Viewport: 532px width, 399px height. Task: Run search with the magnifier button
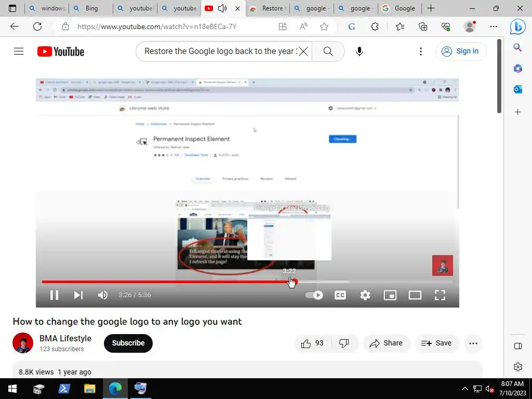pos(328,51)
